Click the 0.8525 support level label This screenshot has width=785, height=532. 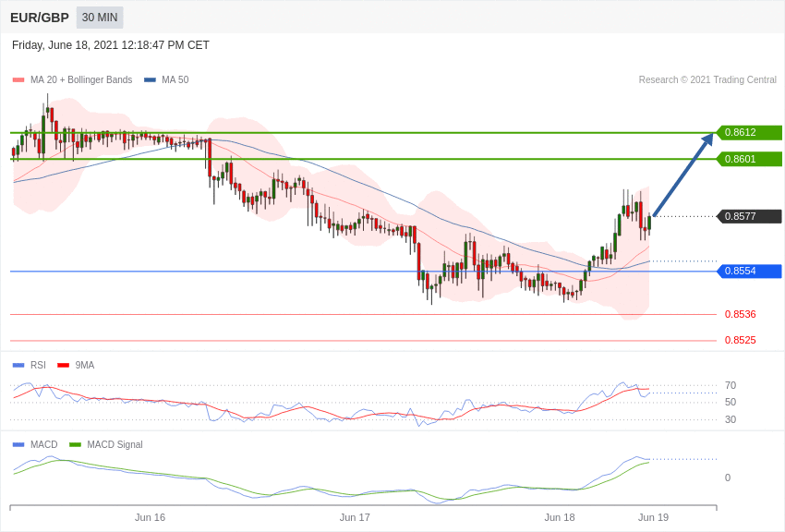(x=741, y=340)
